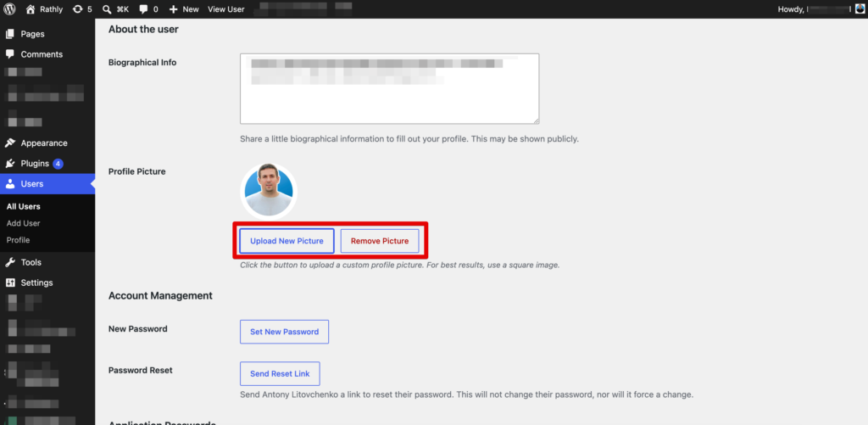868x425 pixels.
Task: Go to the Profile submenu link
Action: click(x=19, y=240)
